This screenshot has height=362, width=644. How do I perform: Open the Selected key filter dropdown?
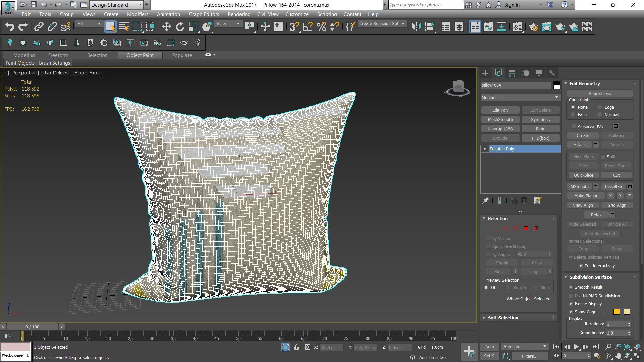(x=525, y=347)
